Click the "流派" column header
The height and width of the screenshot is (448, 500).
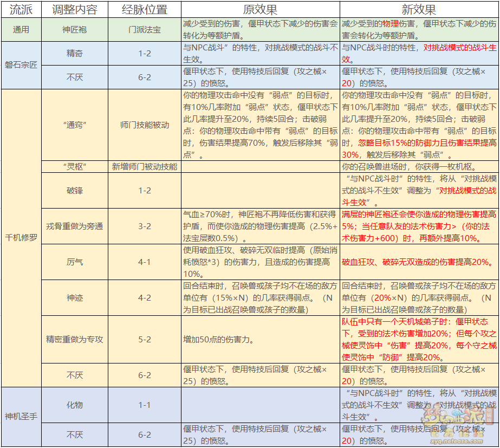click(x=21, y=10)
